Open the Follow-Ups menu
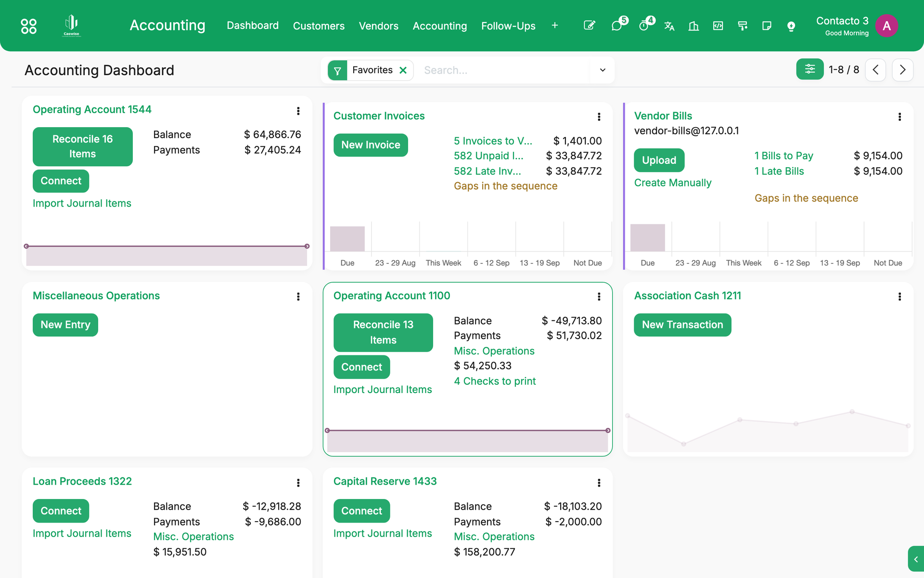Viewport: 924px width, 578px height. point(508,26)
